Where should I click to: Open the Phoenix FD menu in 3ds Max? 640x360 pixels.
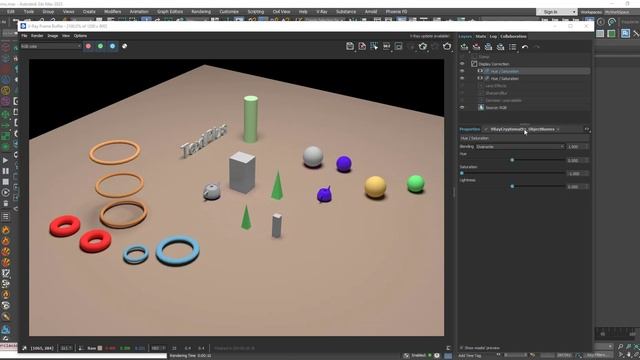(x=396, y=12)
